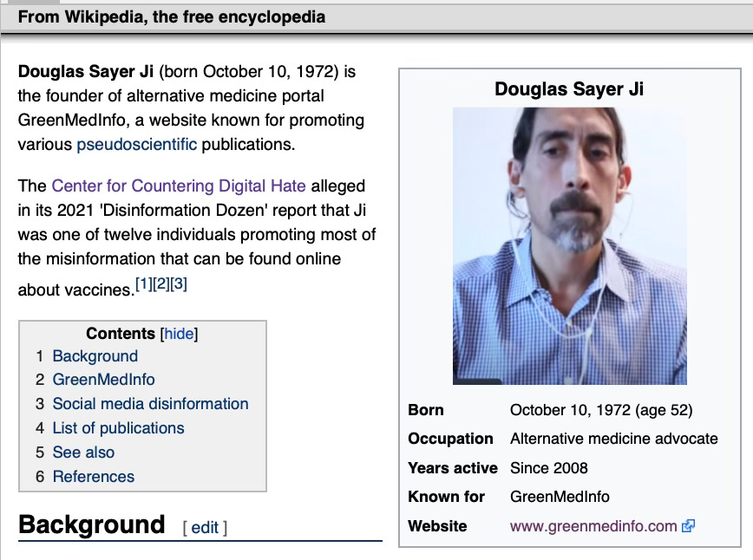This screenshot has height=560, width=753.
Task: Click the 'Born' infobox label
Action: pyautogui.click(x=426, y=410)
